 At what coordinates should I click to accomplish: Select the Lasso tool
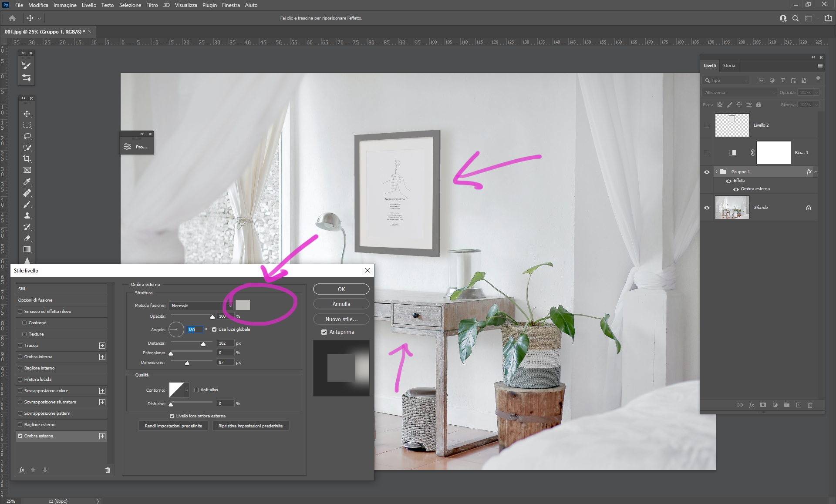click(x=27, y=136)
